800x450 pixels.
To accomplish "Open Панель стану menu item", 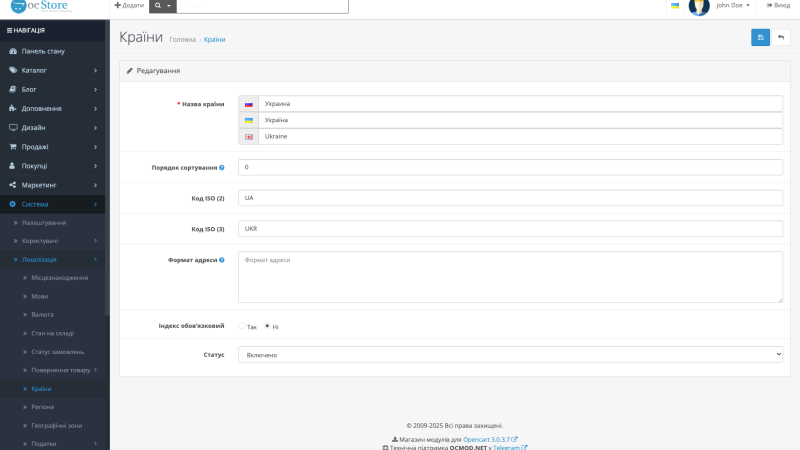I will pos(53,51).
